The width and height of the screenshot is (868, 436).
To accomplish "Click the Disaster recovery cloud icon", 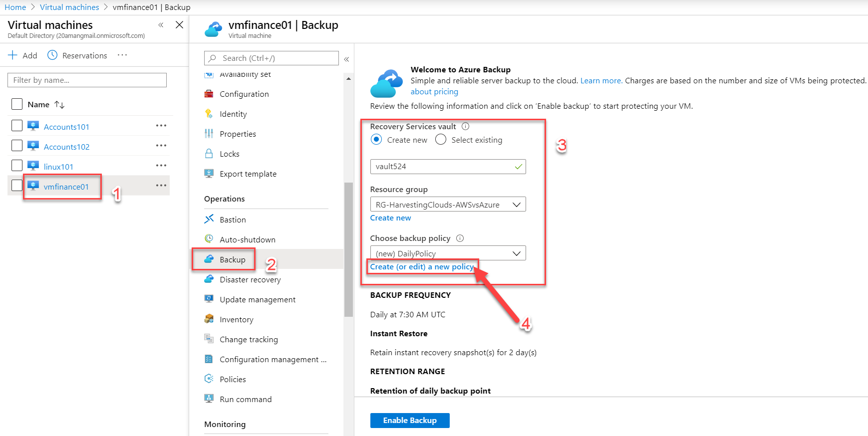I will (209, 279).
